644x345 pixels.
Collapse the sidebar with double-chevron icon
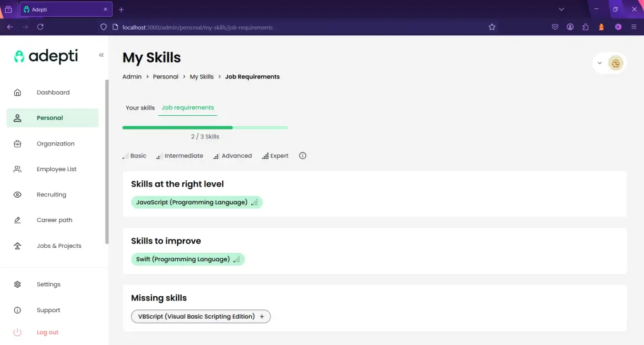pyautogui.click(x=101, y=55)
